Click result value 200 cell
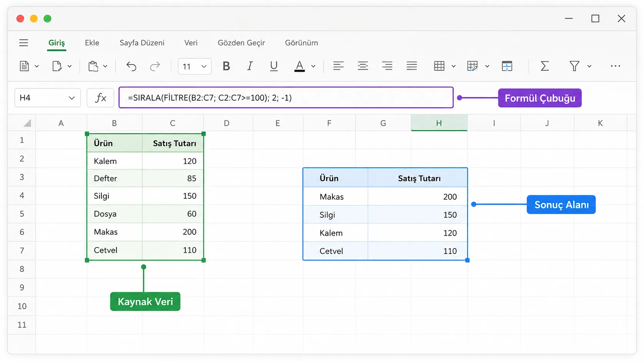Viewport: 644px width, 362px height. pyautogui.click(x=418, y=197)
